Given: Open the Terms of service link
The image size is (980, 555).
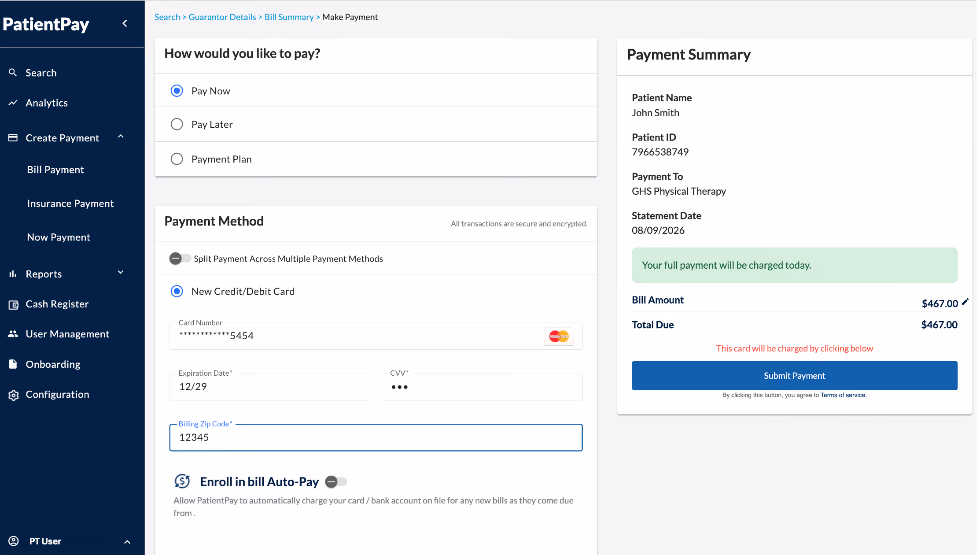Looking at the screenshot, I should [843, 395].
